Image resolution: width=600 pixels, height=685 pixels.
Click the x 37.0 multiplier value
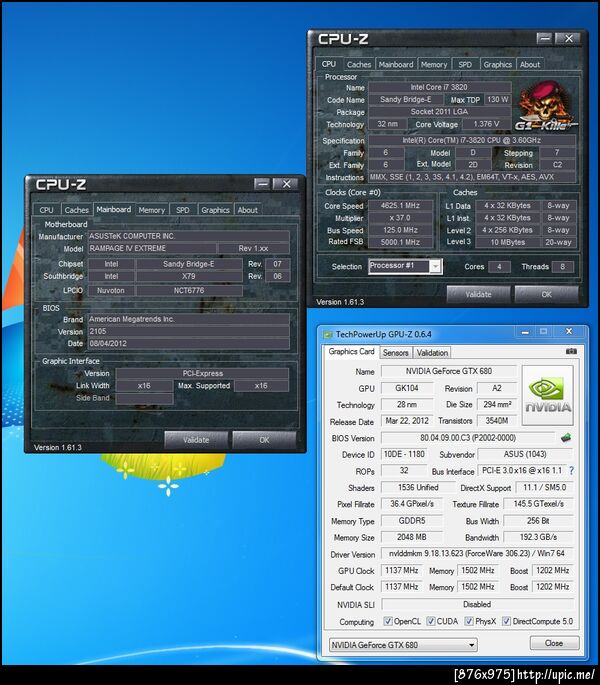[x=400, y=218]
